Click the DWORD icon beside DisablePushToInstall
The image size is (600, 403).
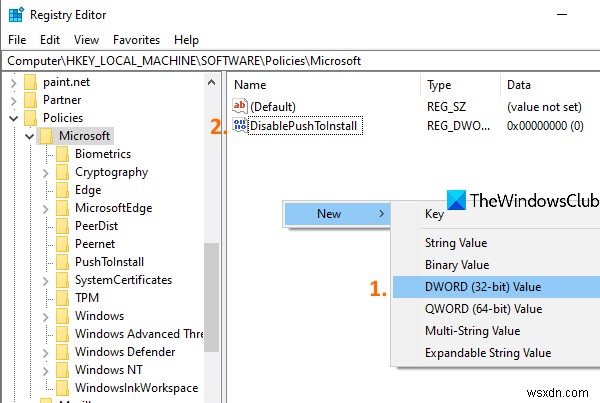tap(240, 126)
